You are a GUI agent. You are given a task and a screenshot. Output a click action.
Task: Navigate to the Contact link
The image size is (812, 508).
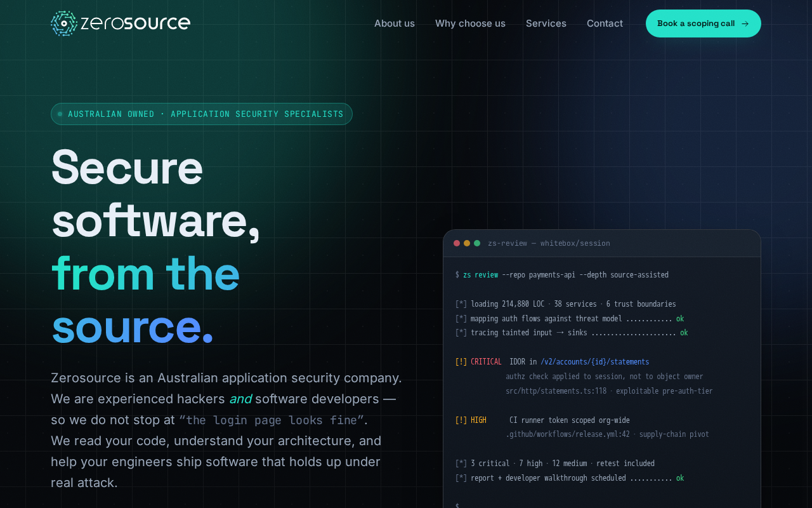tap(605, 23)
